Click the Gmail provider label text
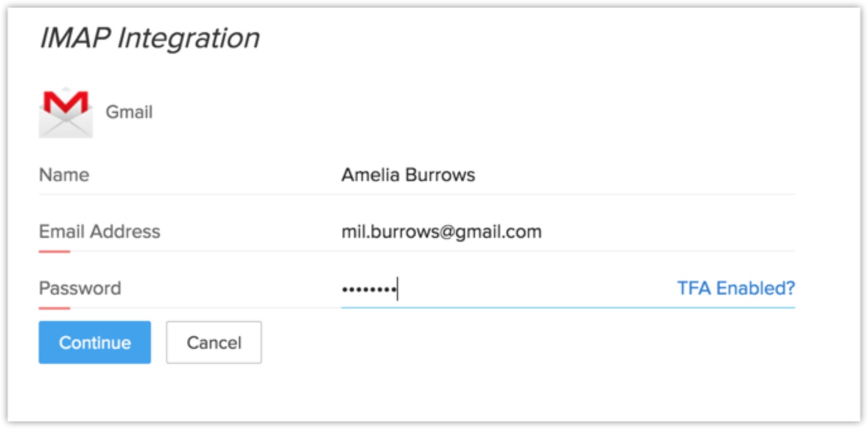Image resolution: width=868 pixels, height=429 pixels. tap(129, 112)
